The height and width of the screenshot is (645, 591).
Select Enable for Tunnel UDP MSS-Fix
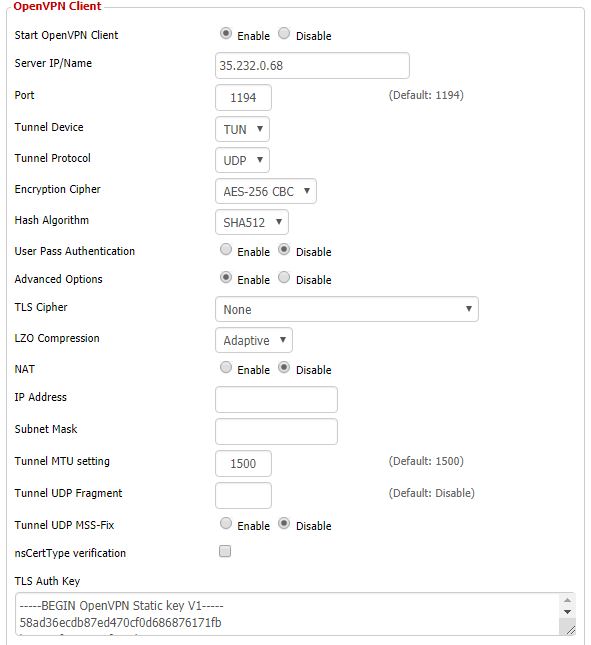(x=226, y=523)
